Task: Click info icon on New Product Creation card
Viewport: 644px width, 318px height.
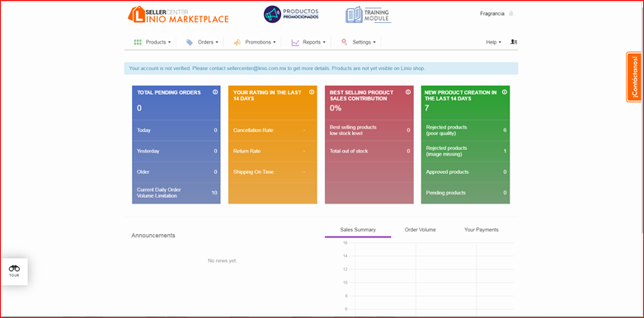Action: coord(505,92)
